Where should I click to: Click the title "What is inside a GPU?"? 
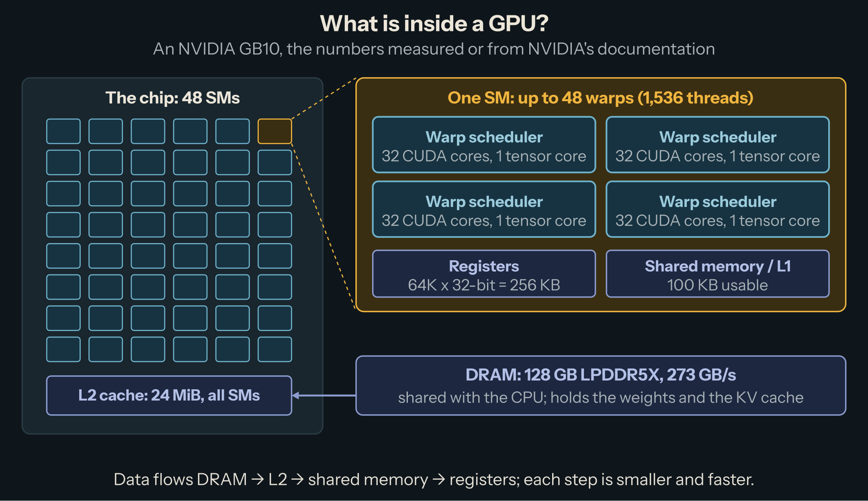point(434,23)
